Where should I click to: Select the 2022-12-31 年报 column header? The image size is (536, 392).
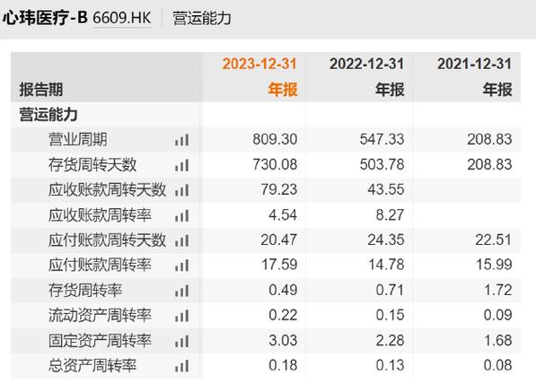[x=367, y=77]
